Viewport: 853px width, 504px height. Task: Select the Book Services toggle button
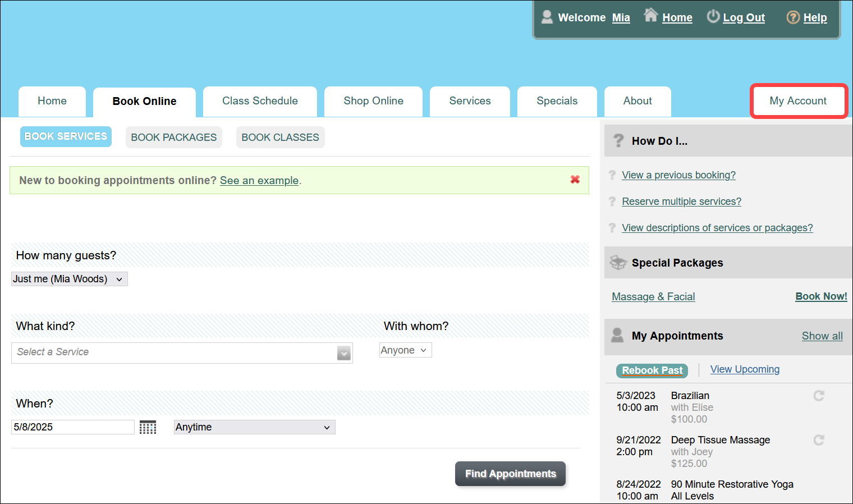click(66, 136)
